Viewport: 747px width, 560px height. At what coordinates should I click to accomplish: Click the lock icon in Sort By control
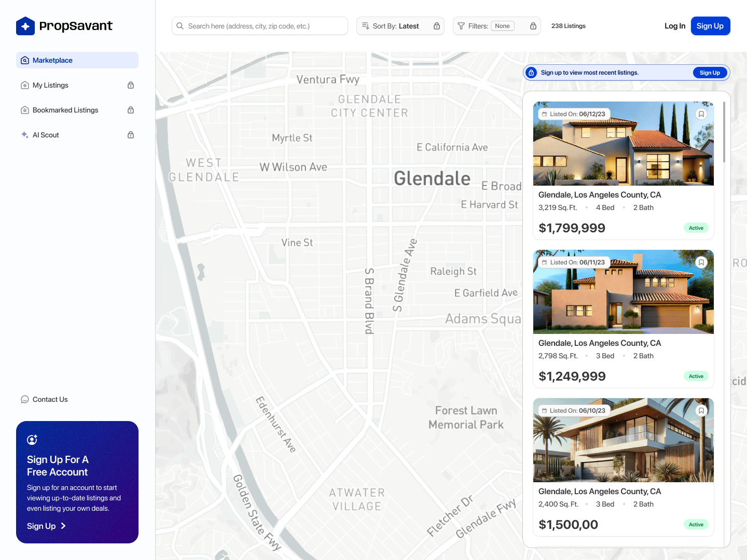click(x=437, y=26)
